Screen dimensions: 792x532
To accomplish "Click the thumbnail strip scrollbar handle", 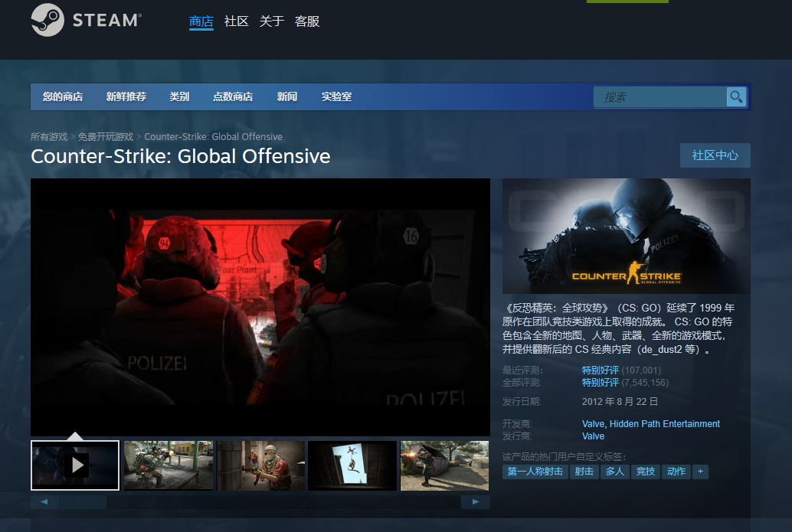I will click(83, 501).
